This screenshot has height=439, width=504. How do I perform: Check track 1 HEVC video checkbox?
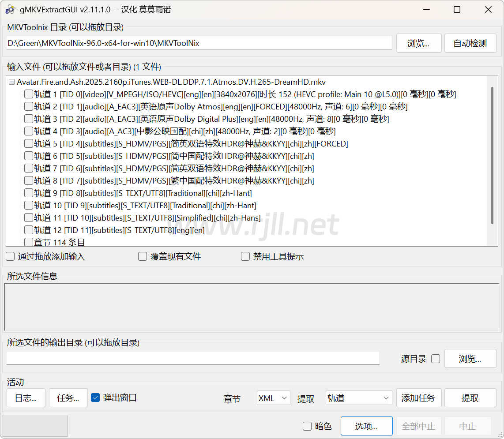(x=28, y=94)
